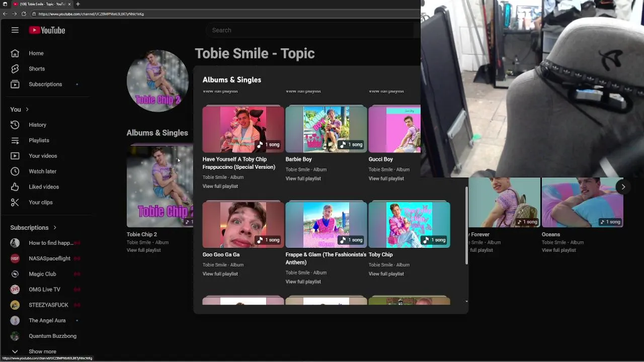Click the browser address bar
Image resolution: width=644 pixels, height=362 pixels.
[226, 14]
